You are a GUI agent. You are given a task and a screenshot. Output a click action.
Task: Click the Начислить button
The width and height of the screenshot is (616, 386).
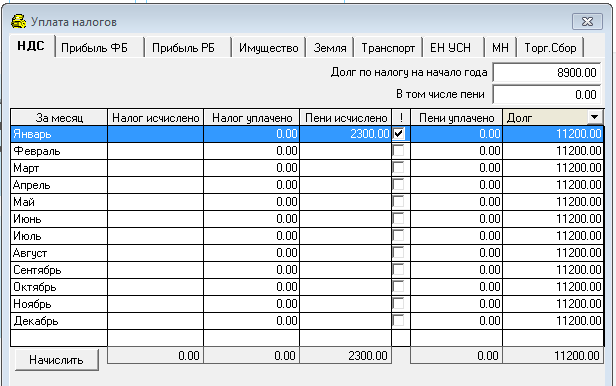point(57,360)
